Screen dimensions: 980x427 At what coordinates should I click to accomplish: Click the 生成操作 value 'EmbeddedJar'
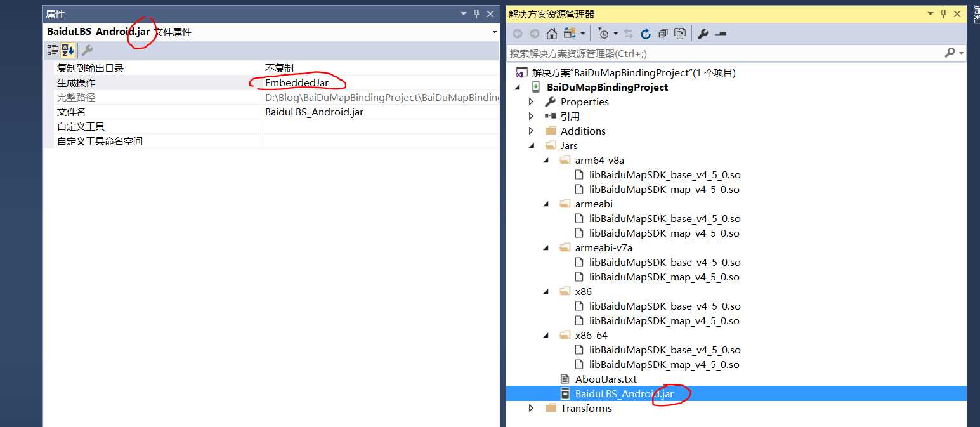[297, 82]
